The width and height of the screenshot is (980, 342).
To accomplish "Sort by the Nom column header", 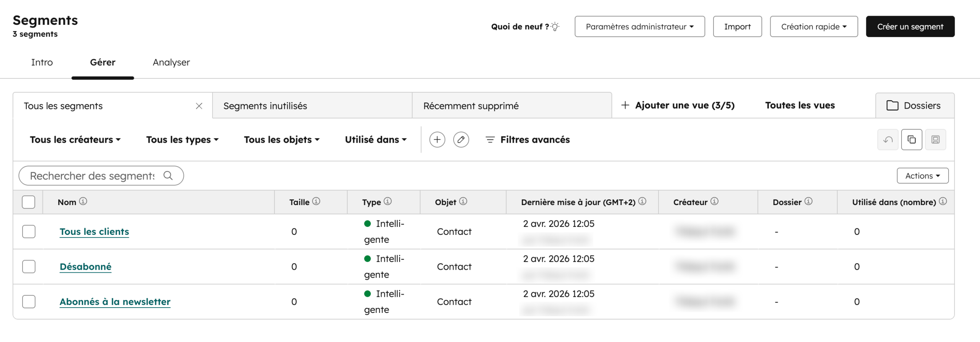I will (x=67, y=202).
